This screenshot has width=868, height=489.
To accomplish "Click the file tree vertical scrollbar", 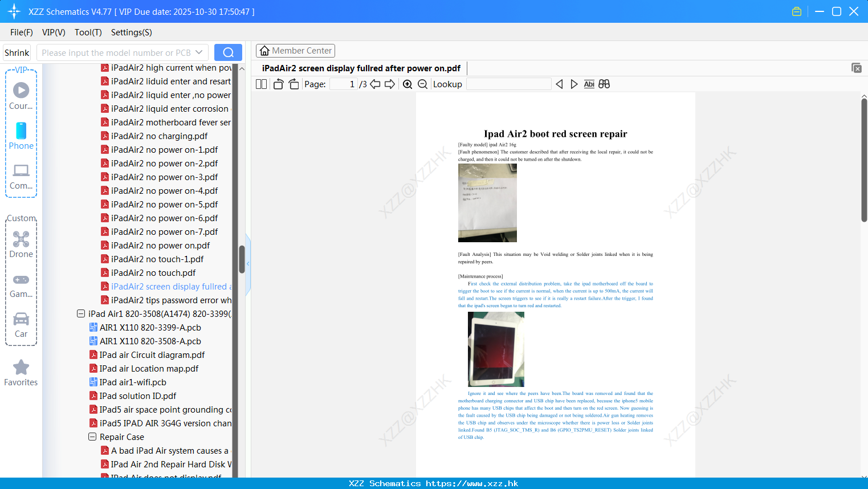I will (242, 259).
